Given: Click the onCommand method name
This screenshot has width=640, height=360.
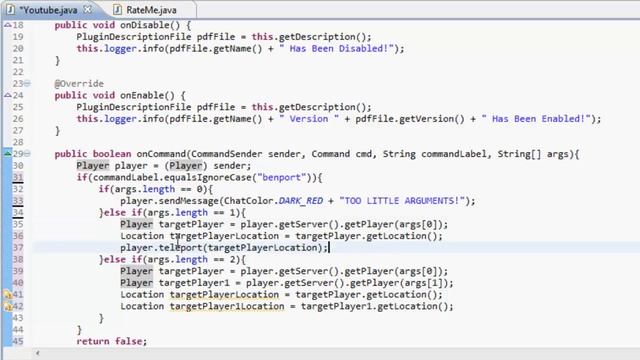Looking at the screenshot, I should tap(161, 154).
